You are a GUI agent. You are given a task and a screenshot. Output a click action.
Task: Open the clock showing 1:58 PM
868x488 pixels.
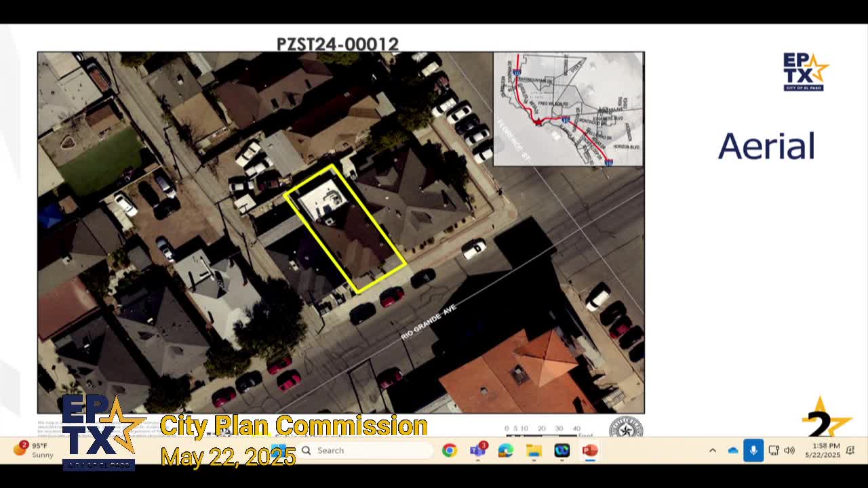click(x=823, y=451)
